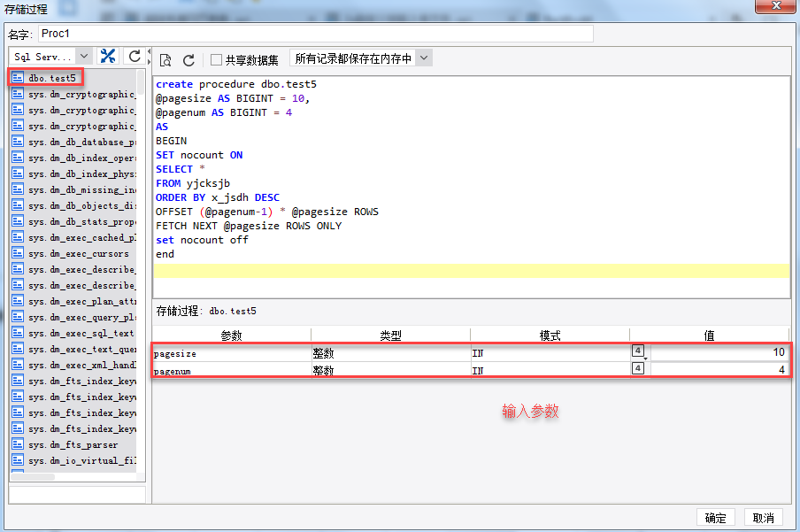800x532 pixels.
Task: Click the connection settings tools icon
Action: (x=108, y=56)
